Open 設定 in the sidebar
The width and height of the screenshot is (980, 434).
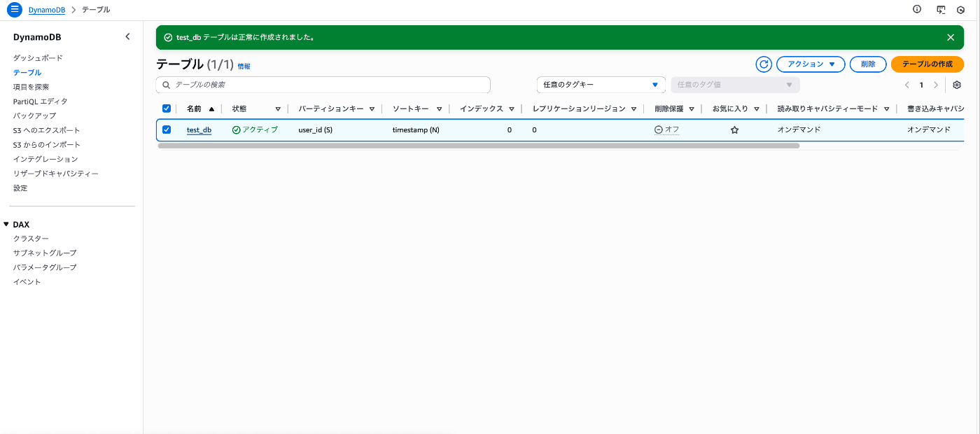tap(20, 188)
